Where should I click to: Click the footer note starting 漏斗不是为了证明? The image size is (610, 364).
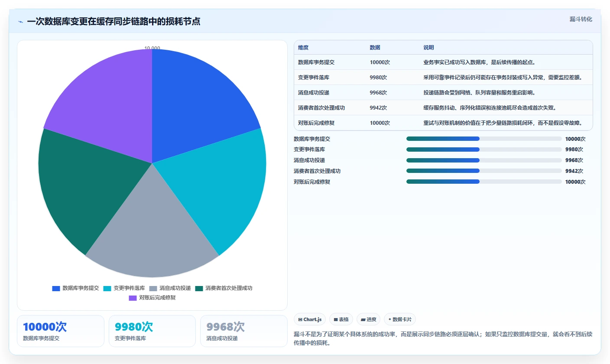[x=443, y=338]
